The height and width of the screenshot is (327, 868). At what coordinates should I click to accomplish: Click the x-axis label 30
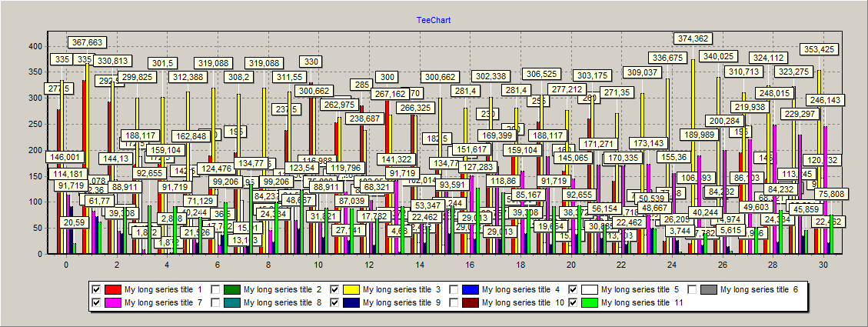[x=823, y=265]
